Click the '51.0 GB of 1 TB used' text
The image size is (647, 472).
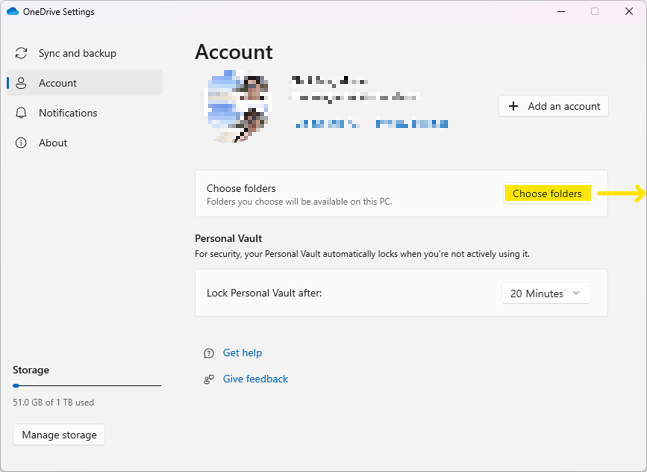coord(53,402)
